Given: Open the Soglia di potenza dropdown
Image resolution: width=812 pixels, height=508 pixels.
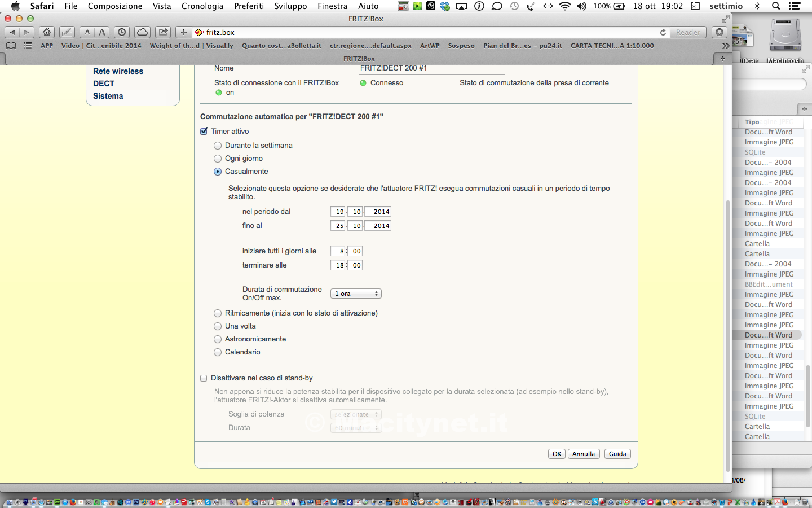Looking at the screenshot, I should (x=356, y=414).
